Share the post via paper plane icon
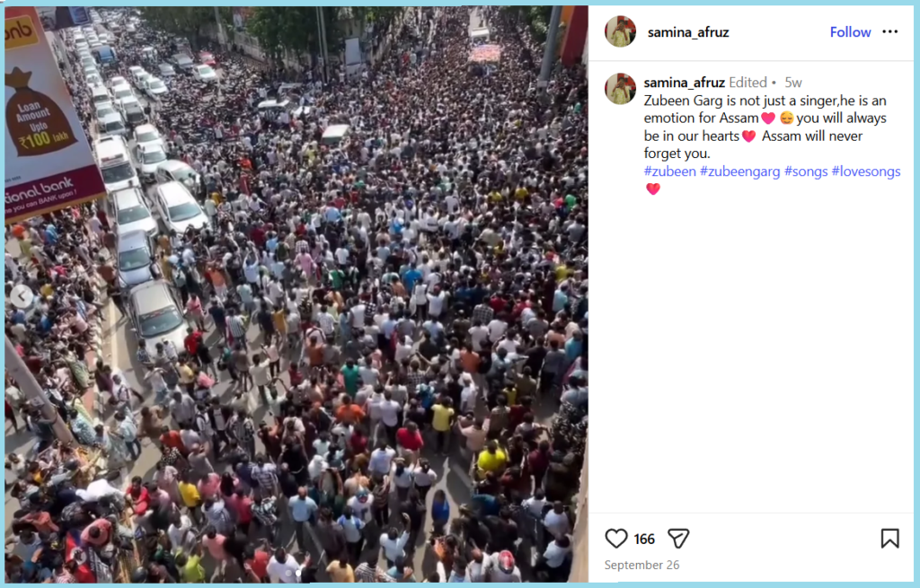This screenshot has width=920, height=588. [x=678, y=538]
